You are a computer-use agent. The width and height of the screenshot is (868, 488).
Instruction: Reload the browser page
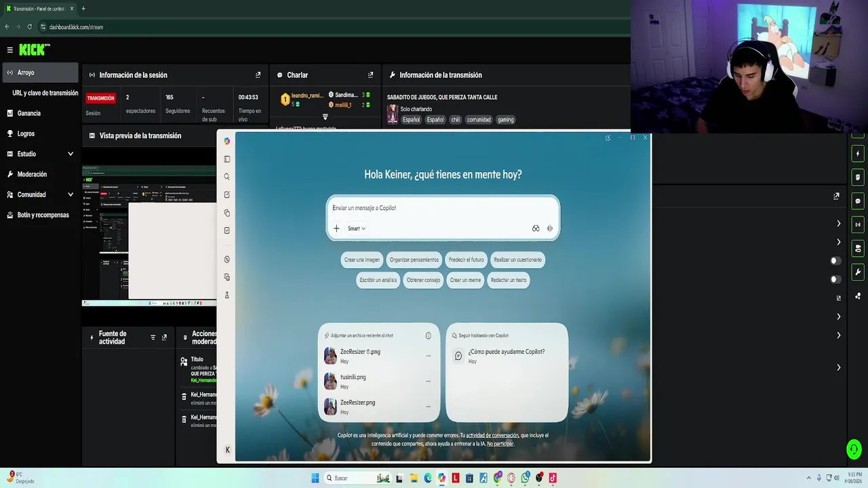(29, 27)
